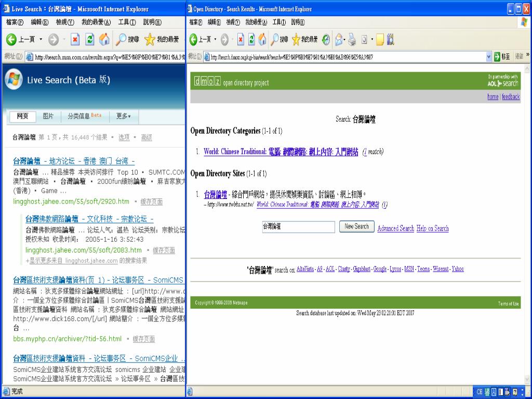Open 編輯(E) menu in Open Directory window
The width and height of the screenshot is (532, 399).
coord(214,22)
